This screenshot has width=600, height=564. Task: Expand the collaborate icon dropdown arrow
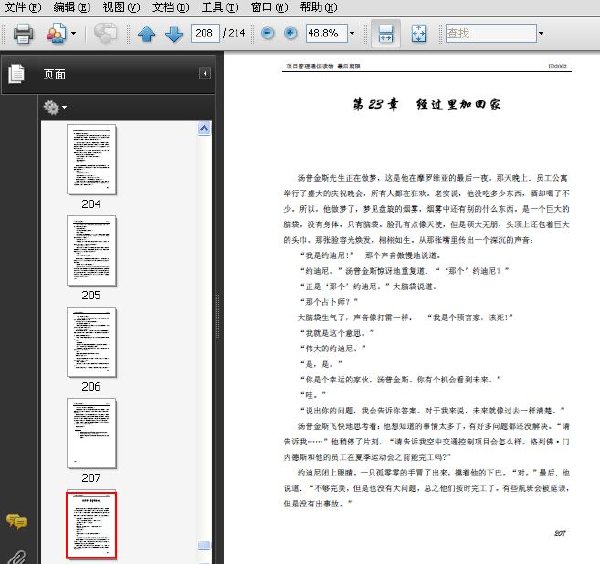pos(73,34)
